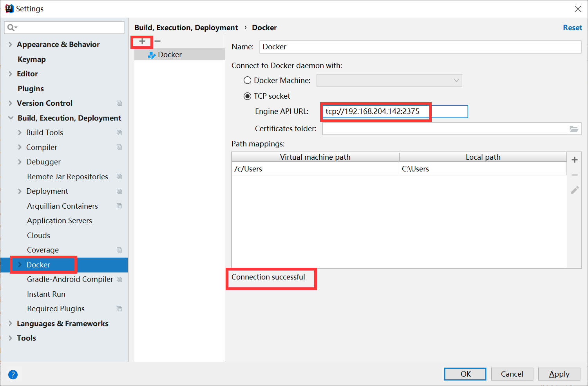
Task: Expand the Tools section
Action: [x=11, y=338]
